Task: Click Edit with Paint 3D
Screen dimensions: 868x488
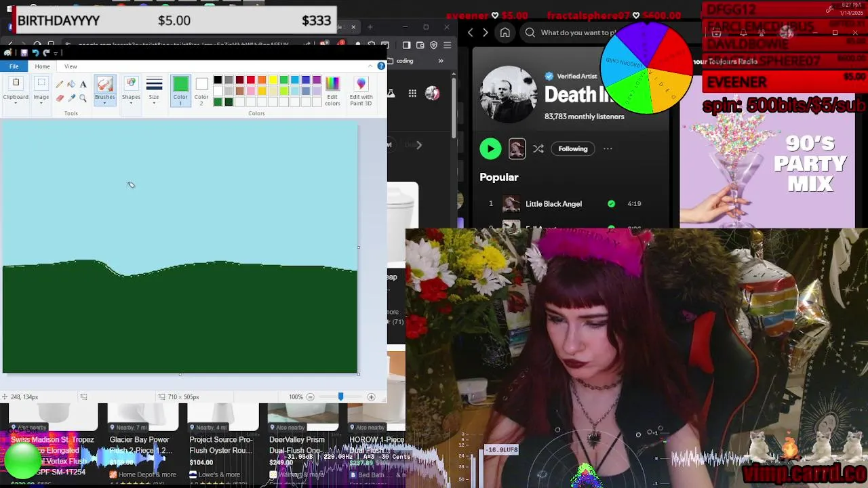Action: tap(361, 90)
